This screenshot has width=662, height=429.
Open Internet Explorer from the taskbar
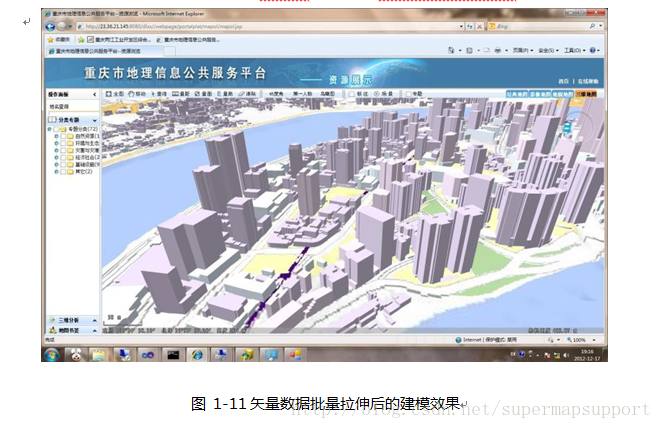click(198, 354)
